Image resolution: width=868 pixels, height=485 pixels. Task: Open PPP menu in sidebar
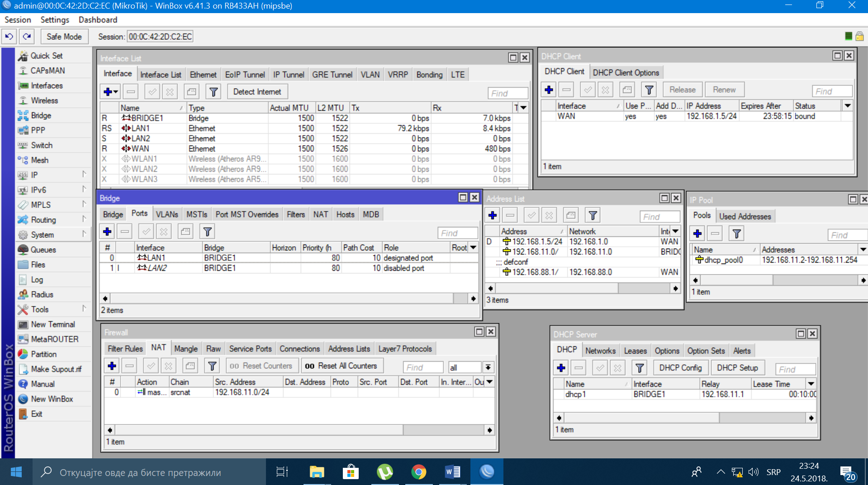38,130
